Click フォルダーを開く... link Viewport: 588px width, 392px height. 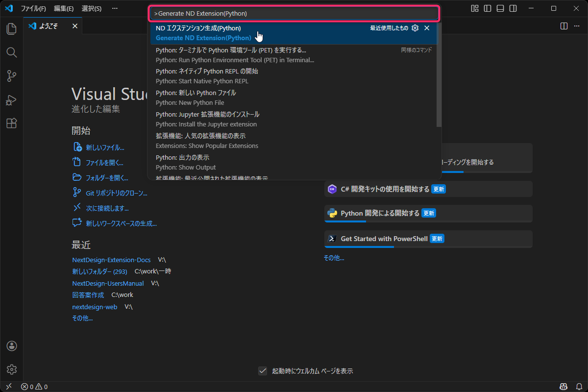[107, 178]
